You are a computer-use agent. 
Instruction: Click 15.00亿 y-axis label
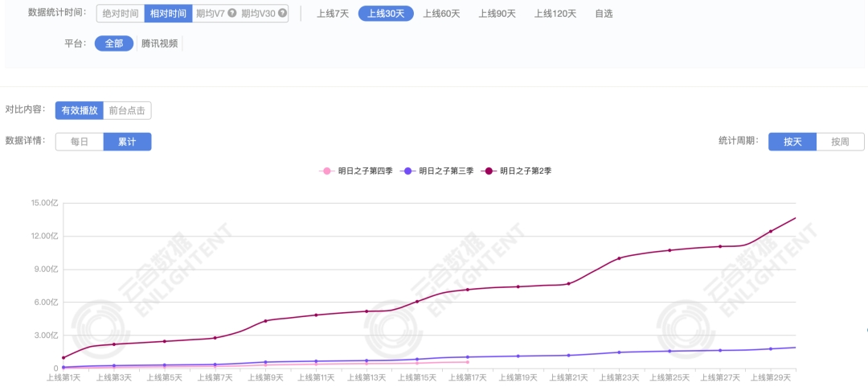[45, 204]
